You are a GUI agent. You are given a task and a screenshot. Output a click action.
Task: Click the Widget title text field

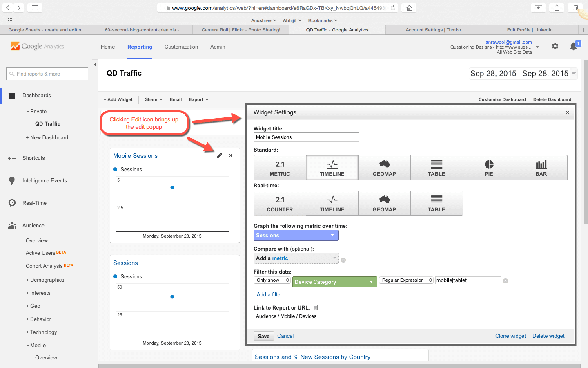(306, 137)
